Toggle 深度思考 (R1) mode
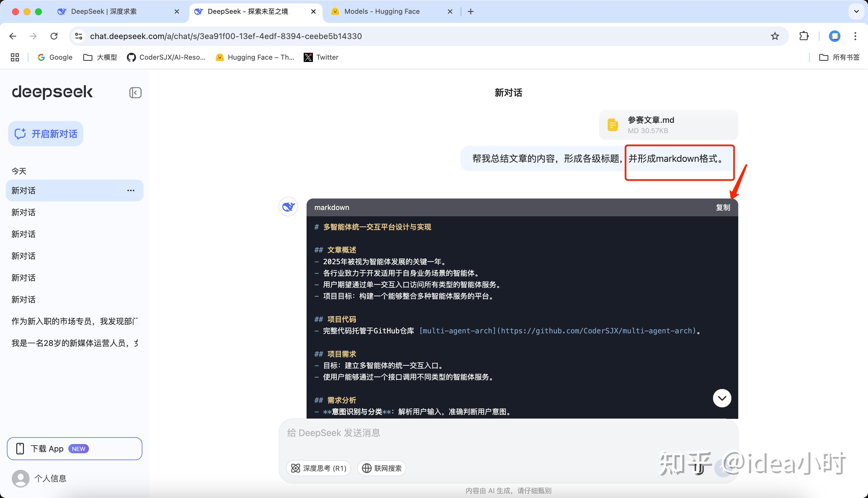Image resolution: width=868 pixels, height=498 pixels. (x=319, y=468)
